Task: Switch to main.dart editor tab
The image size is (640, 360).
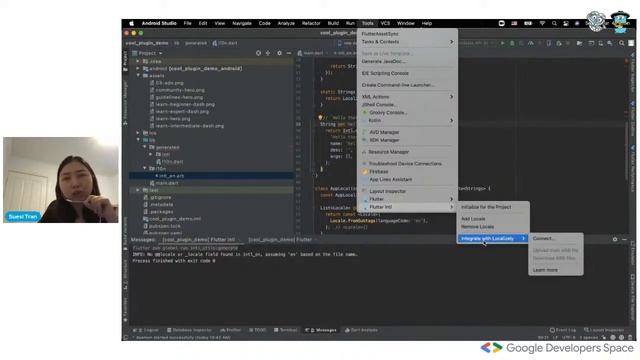Action: coord(313,53)
